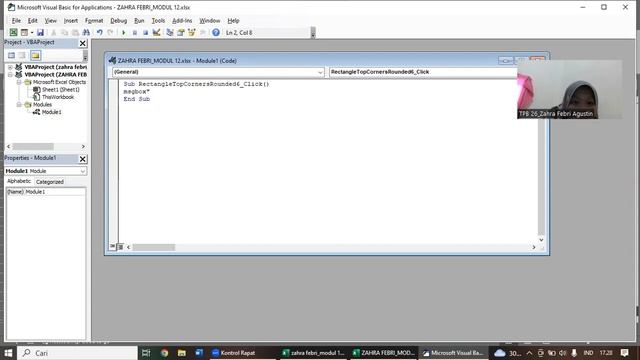Open the Add-Ins menu
This screenshot has height=360, width=640.
[182, 20]
